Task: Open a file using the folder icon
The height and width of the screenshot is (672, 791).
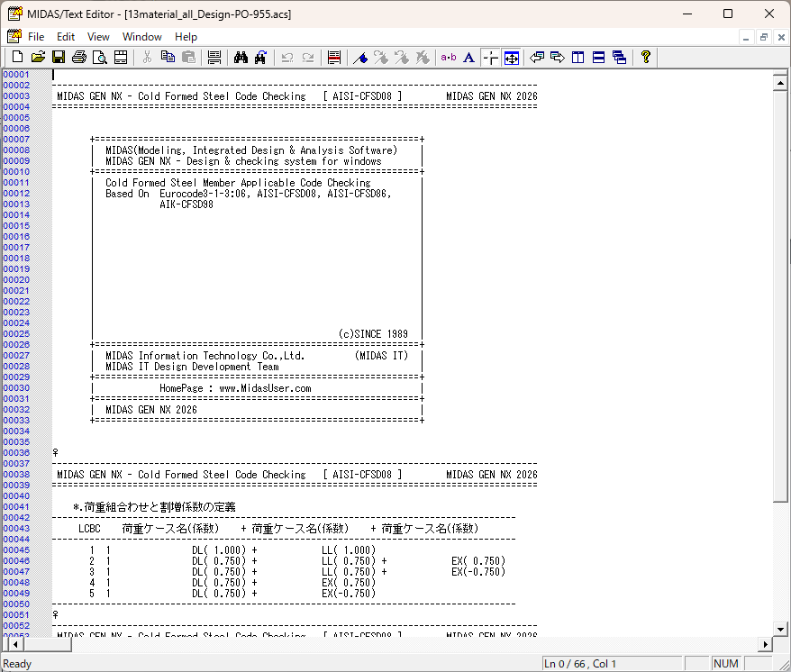Action: (x=38, y=58)
